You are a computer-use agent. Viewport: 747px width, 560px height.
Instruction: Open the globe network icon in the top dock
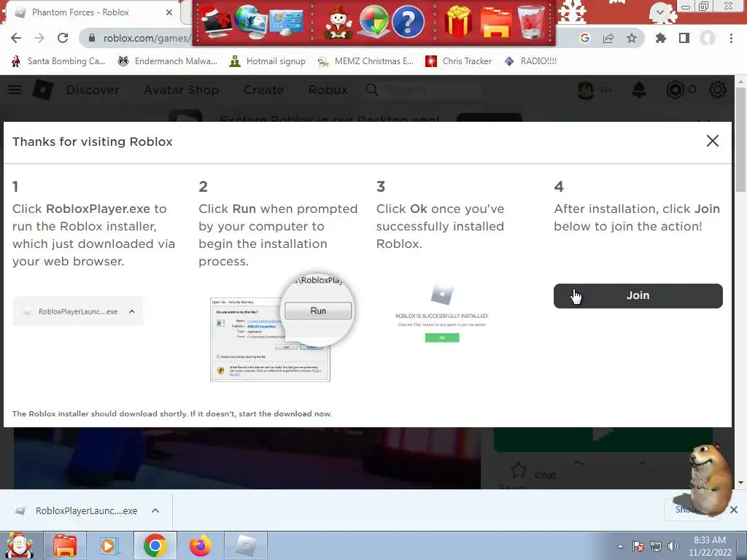250,21
